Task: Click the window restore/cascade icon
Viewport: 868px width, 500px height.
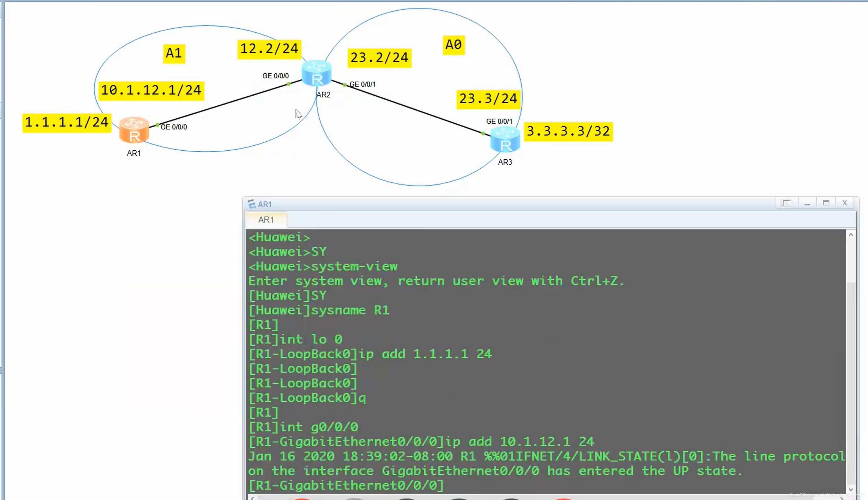Action: tap(786, 203)
